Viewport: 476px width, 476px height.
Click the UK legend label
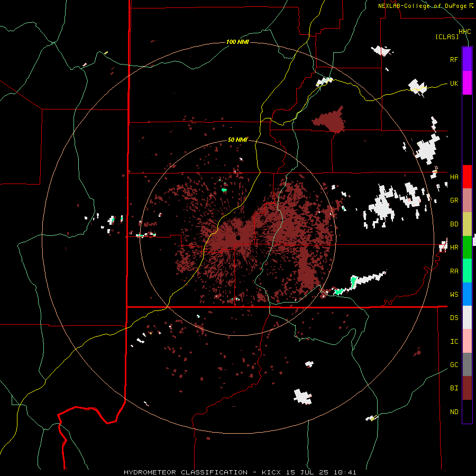pos(454,83)
